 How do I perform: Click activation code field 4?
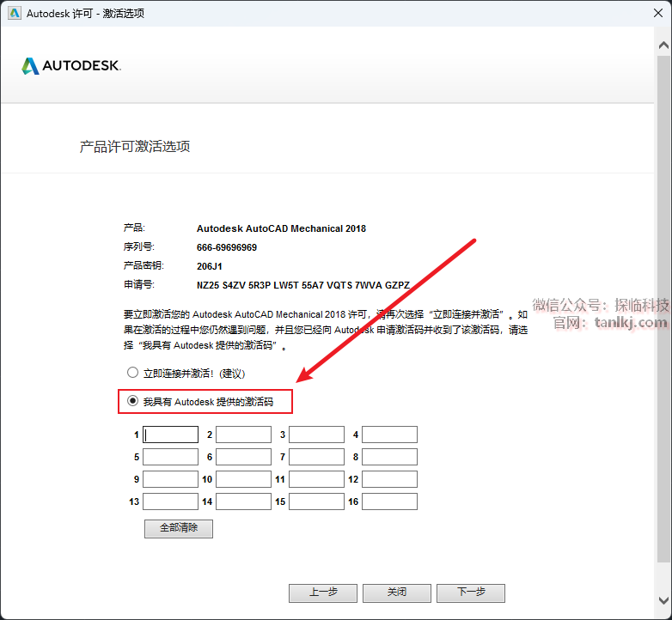pos(389,435)
